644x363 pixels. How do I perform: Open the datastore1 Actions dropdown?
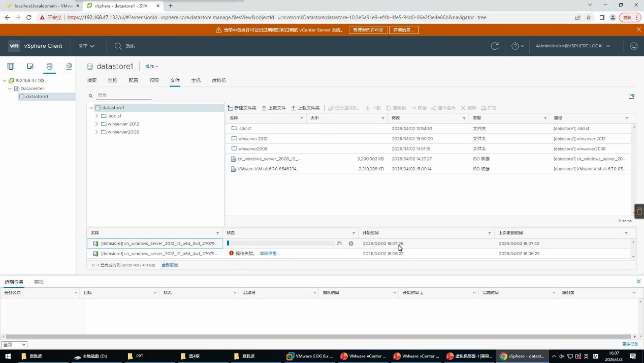(152, 67)
